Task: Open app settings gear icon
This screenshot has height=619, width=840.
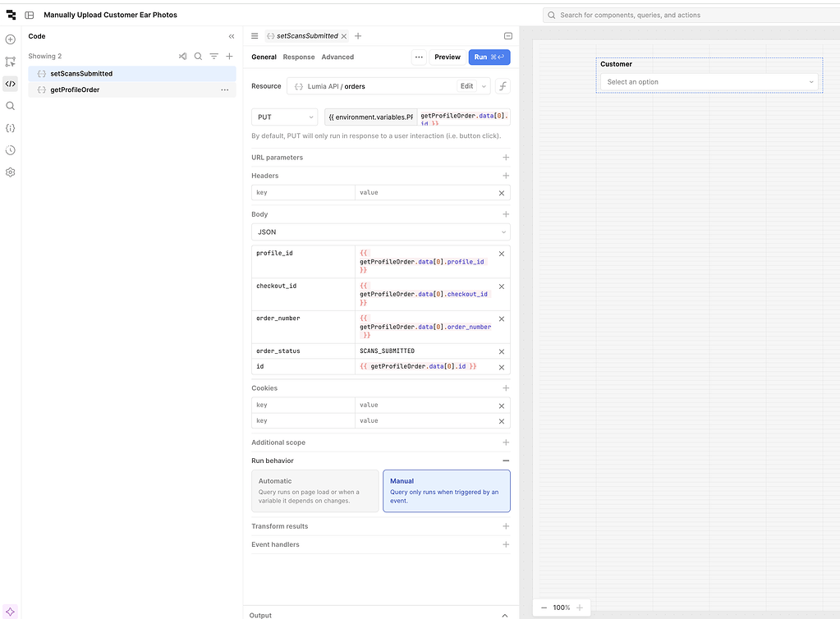Action: (10, 172)
